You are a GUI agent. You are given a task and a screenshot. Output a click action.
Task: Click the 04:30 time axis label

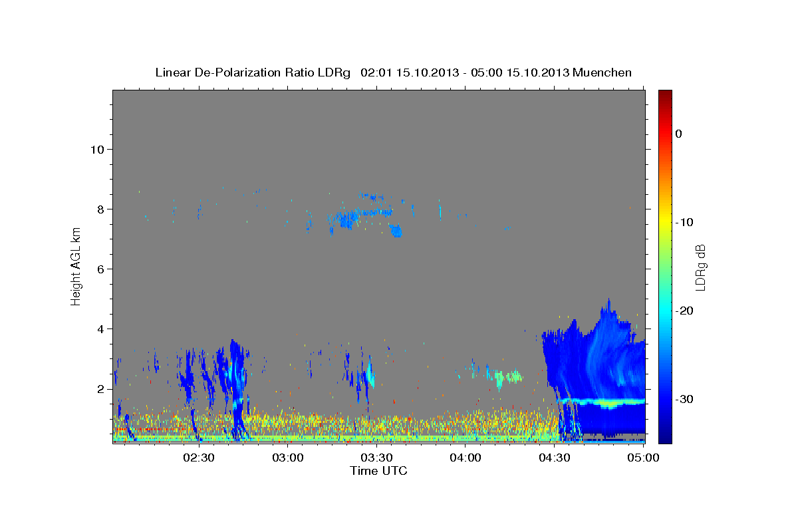pos(555,458)
